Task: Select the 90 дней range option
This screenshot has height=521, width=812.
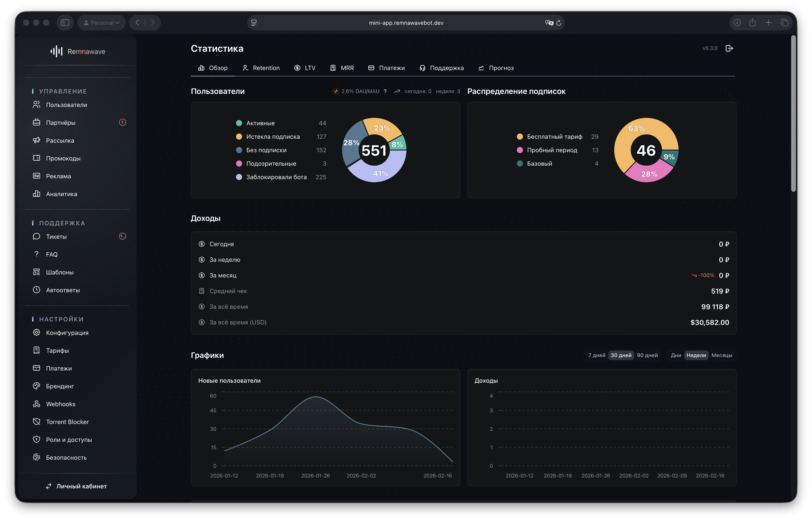Action: pyautogui.click(x=647, y=355)
